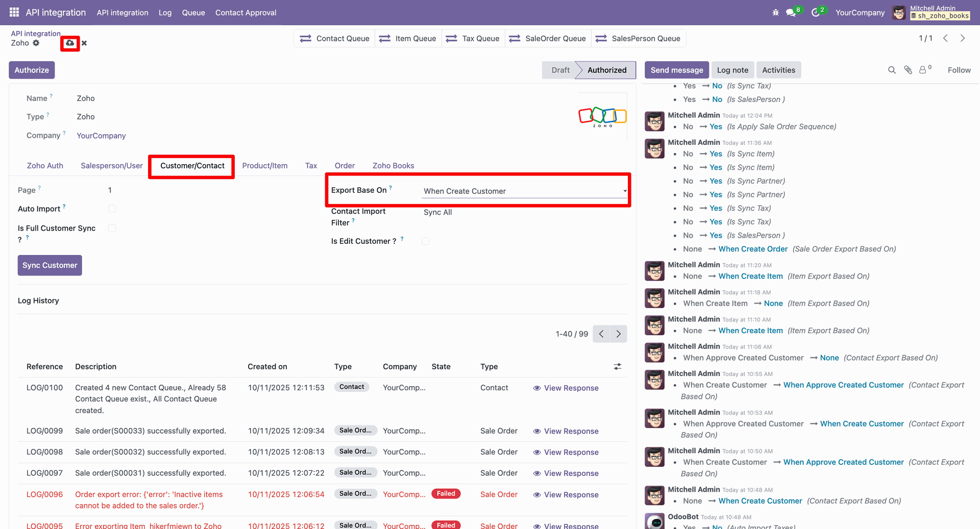980x529 pixels.
Task: Click the eye icon for LOG/0096
Action: point(537,495)
